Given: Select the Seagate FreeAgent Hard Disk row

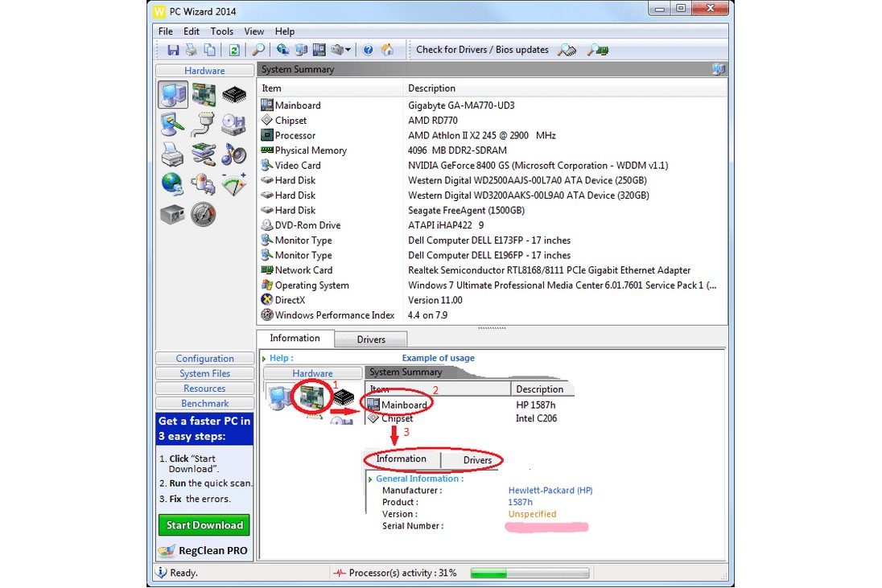Looking at the screenshot, I should (492, 210).
